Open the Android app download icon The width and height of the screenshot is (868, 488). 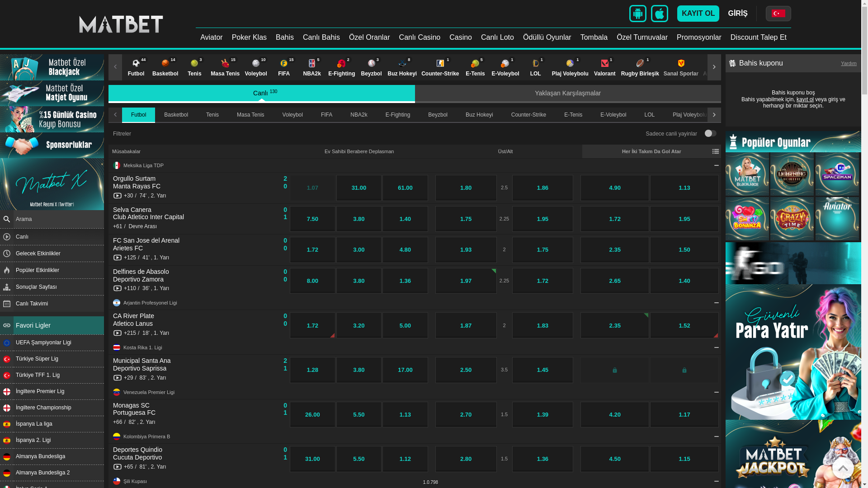click(637, 14)
